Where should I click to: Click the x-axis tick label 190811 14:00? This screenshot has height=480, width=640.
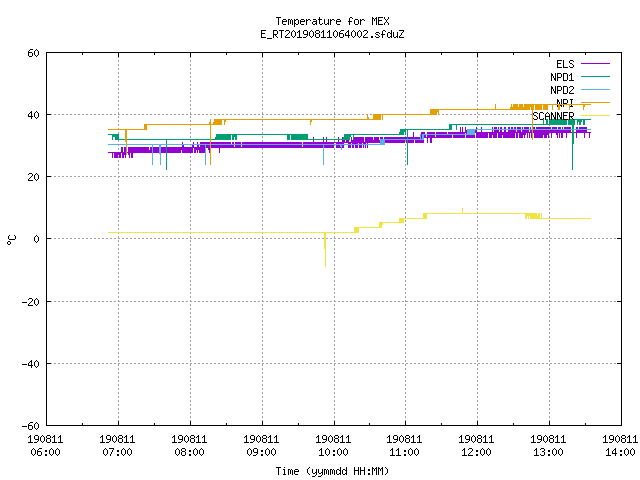[x=620, y=446]
